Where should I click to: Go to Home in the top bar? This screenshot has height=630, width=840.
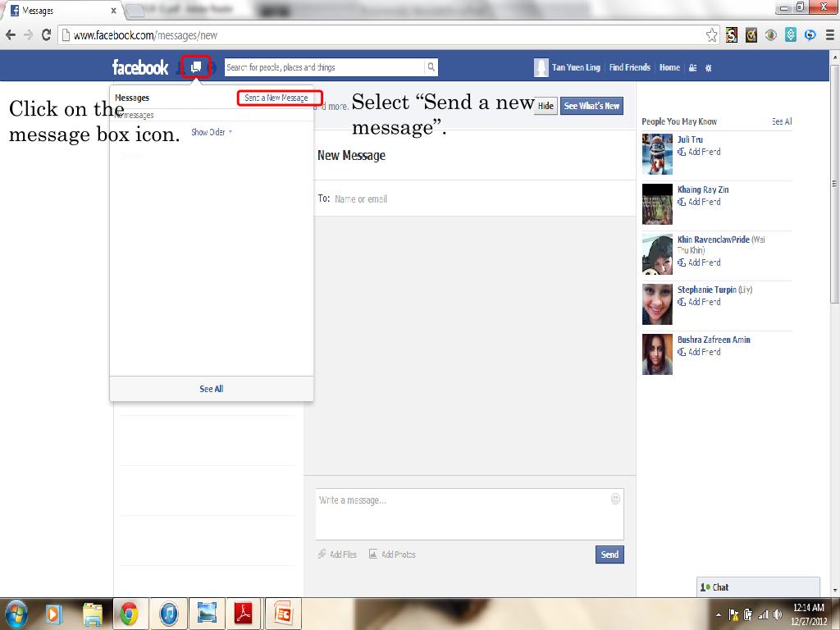click(669, 67)
